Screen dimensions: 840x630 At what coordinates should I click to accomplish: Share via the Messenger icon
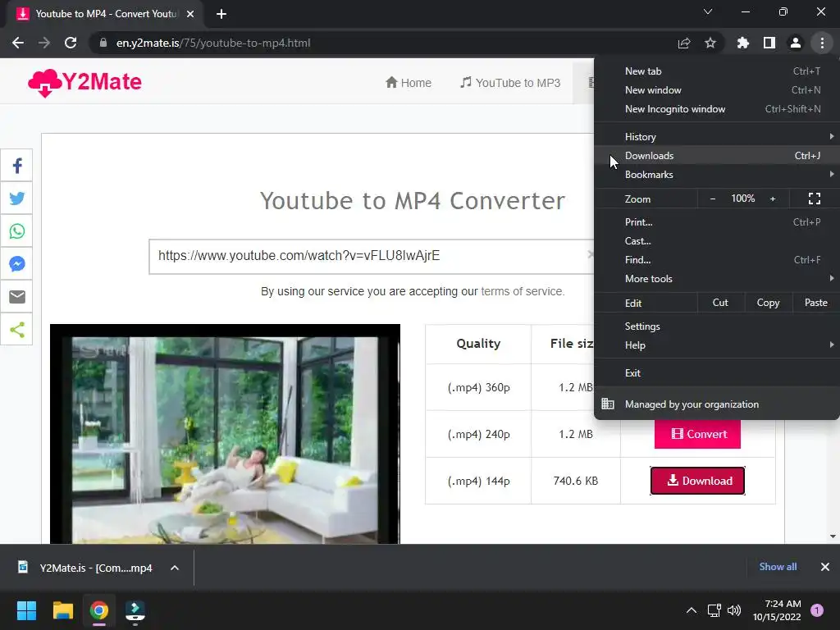click(16, 263)
